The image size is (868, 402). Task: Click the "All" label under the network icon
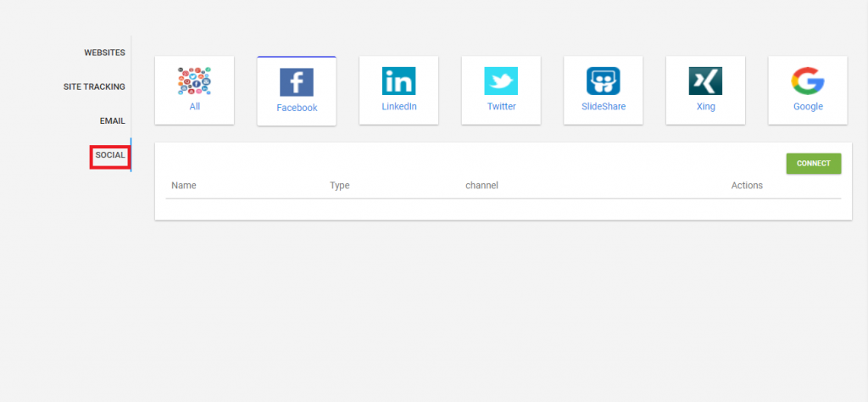[195, 106]
